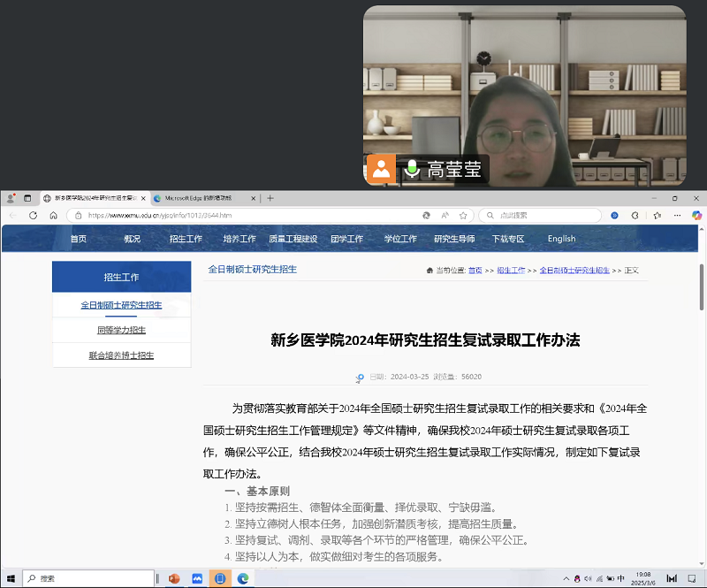Switch to the Microsoft Edge second tab
Image resolution: width=707 pixels, height=588 pixels.
[201, 198]
